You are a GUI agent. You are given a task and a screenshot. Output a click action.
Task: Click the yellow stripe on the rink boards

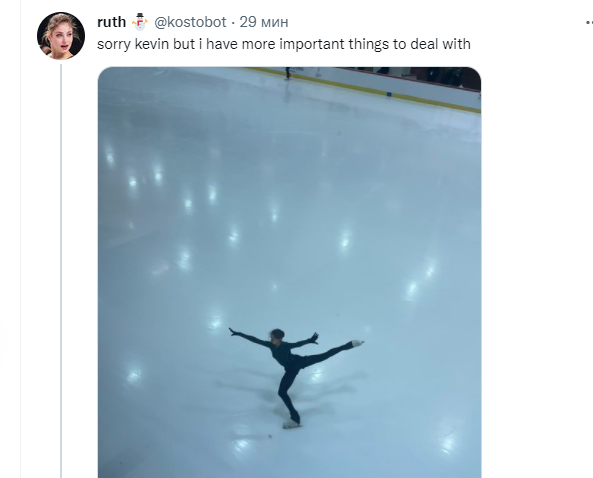363,88
